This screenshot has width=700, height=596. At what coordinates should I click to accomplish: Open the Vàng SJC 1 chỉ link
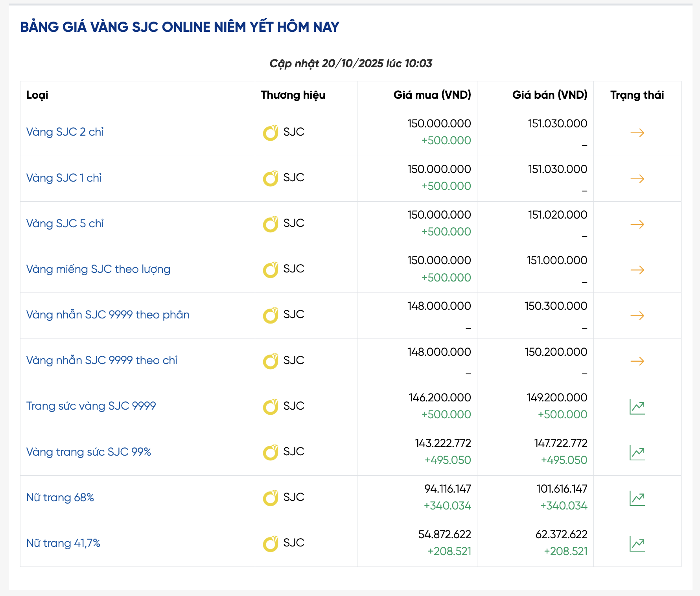coord(64,178)
